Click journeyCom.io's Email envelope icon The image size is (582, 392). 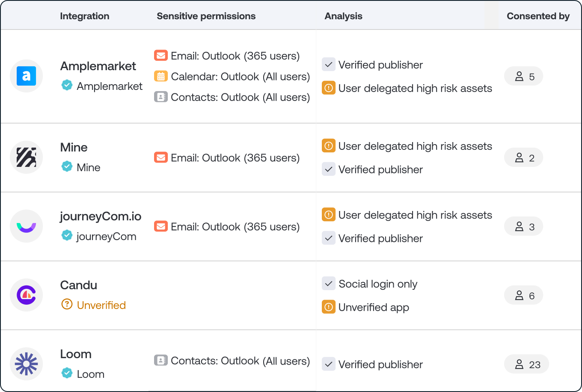161,226
